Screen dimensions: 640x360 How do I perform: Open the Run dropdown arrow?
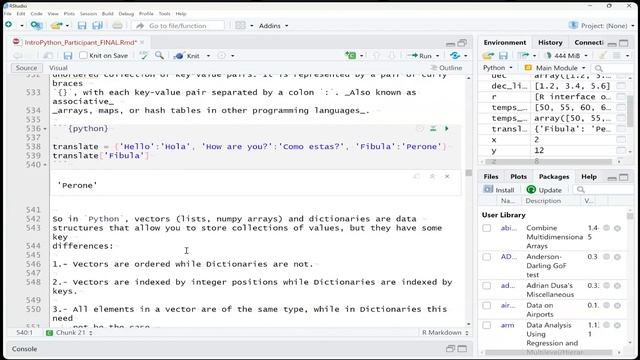click(x=438, y=56)
